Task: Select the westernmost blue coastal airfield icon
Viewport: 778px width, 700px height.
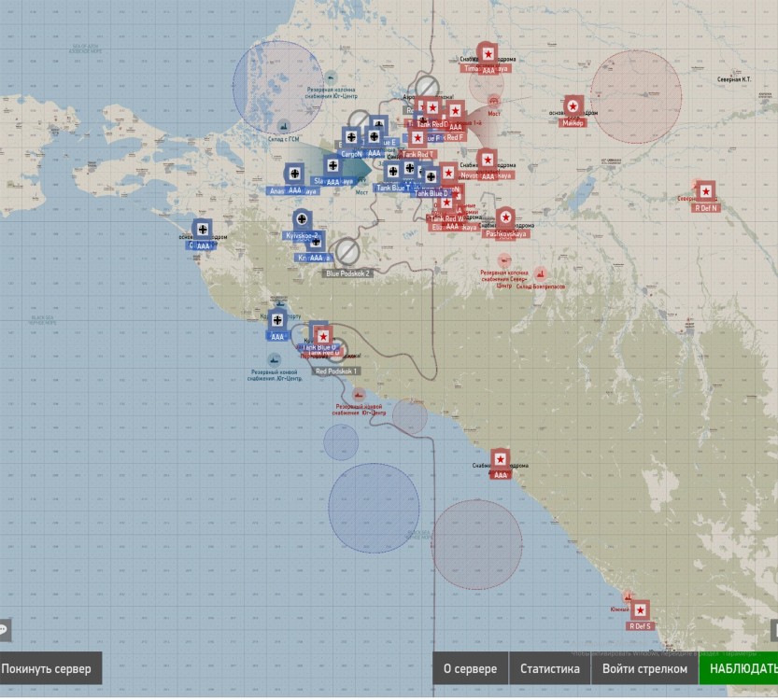Action: point(203,229)
